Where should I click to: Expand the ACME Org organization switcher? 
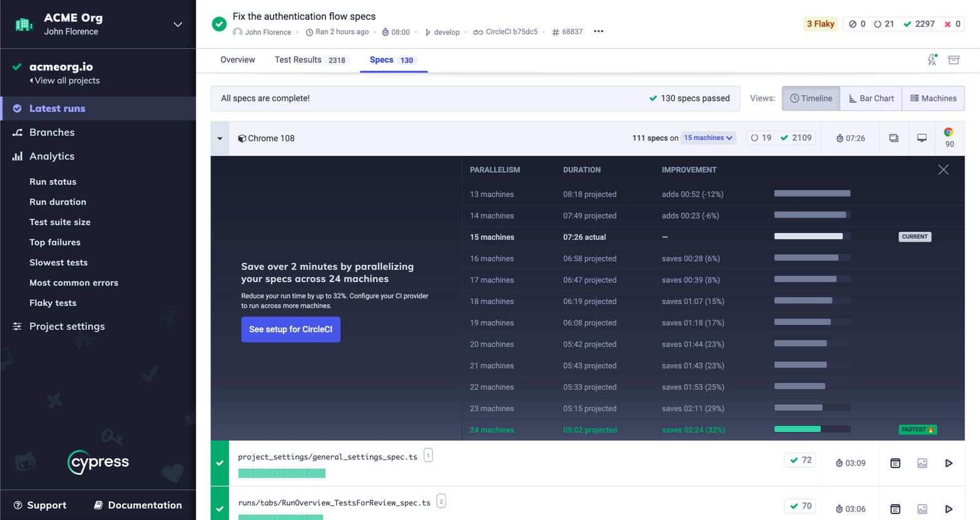click(178, 24)
